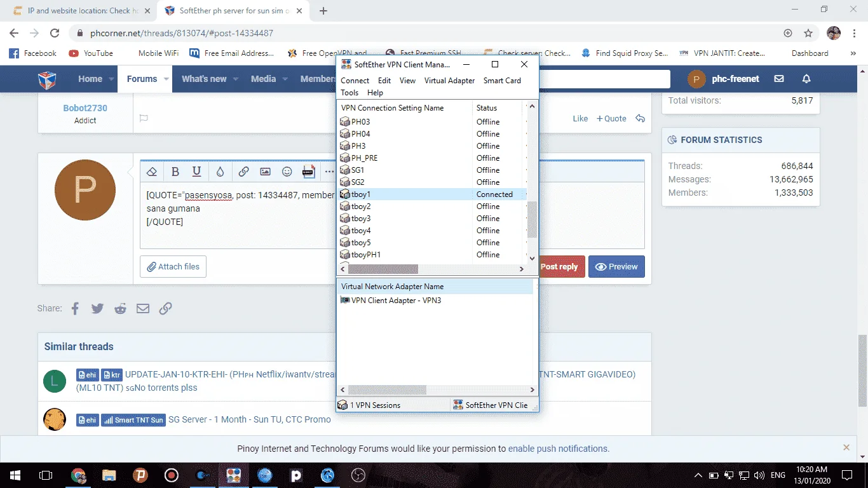Click Virtual Network Adapter Name column header
This screenshot has width=868, height=488.
[x=435, y=287]
